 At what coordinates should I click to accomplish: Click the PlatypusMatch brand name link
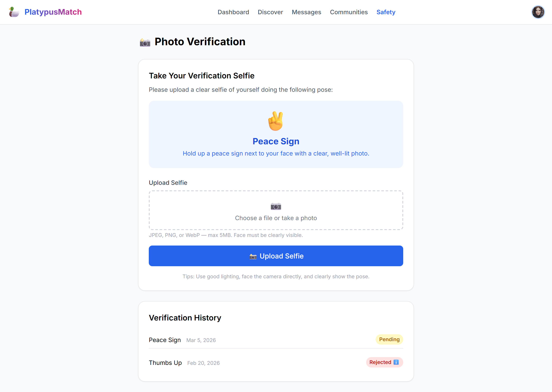[53, 12]
